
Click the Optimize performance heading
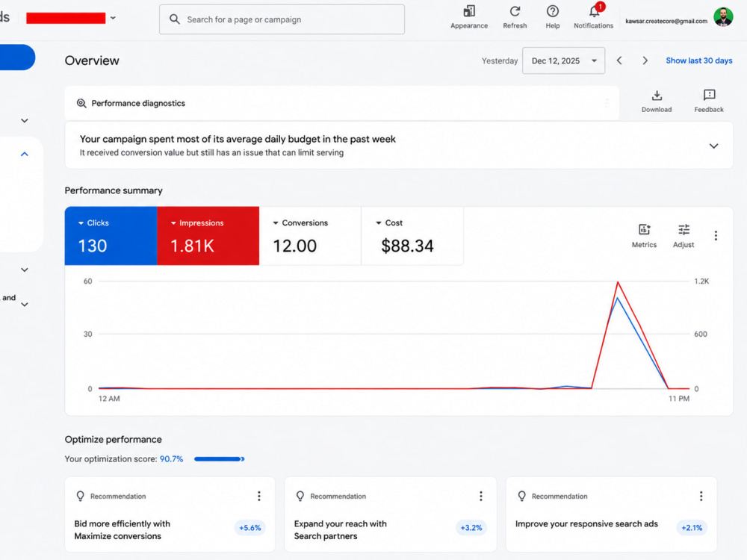click(x=113, y=440)
